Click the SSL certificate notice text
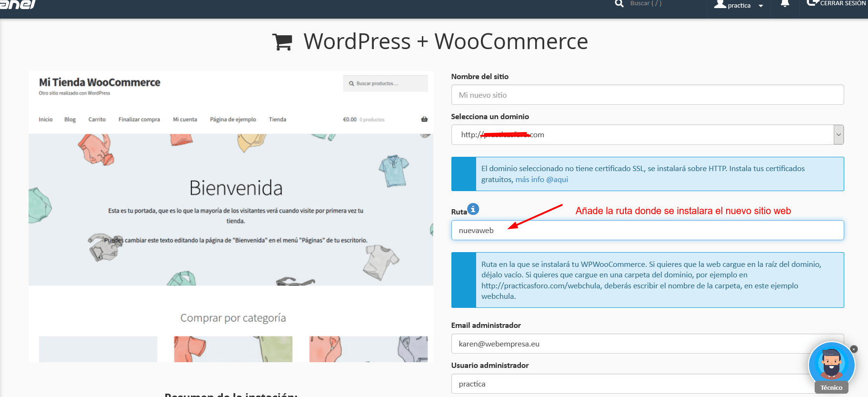Image resolution: width=868 pixels, height=397 pixels. click(x=643, y=174)
